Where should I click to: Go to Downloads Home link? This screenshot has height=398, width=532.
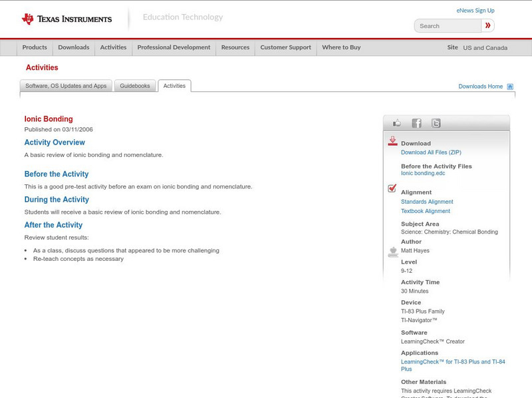tap(480, 87)
